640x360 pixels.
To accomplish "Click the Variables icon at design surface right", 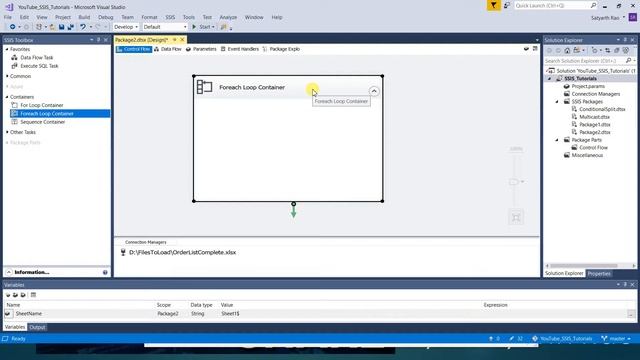I will click(526, 49).
